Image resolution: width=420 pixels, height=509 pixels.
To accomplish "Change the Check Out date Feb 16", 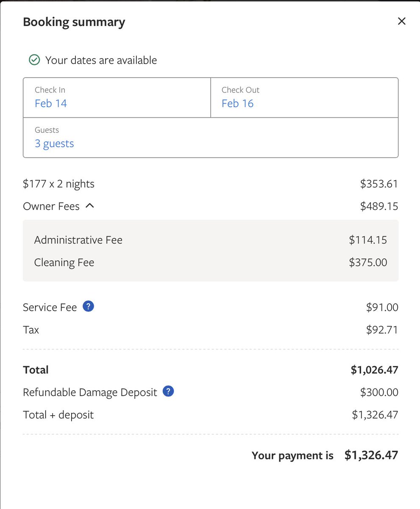I will tap(237, 103).
